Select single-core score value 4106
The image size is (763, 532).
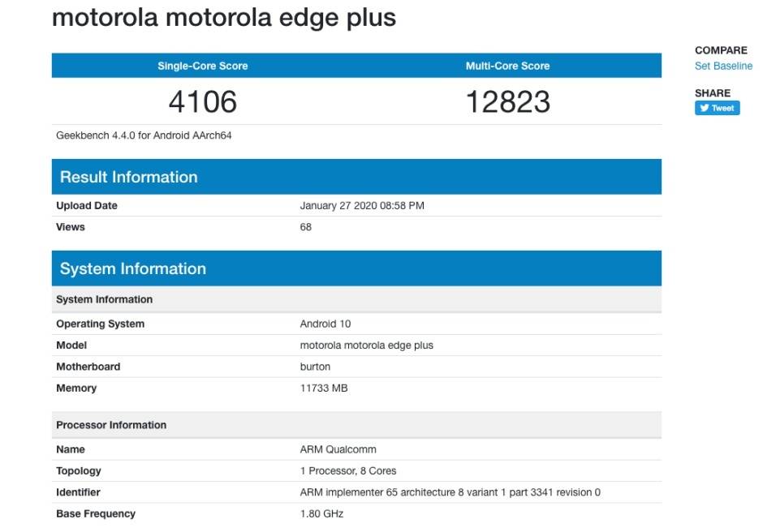coord(202,101)
